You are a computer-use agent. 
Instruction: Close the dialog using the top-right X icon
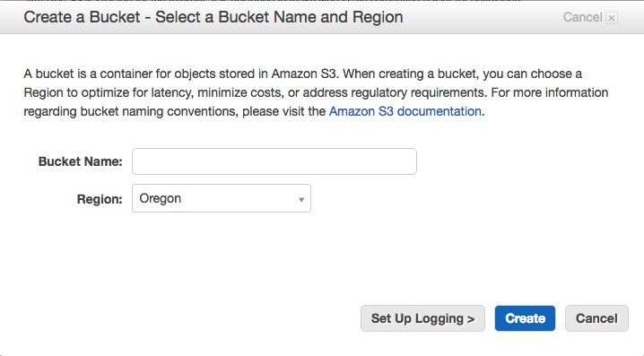click(612, 18)
